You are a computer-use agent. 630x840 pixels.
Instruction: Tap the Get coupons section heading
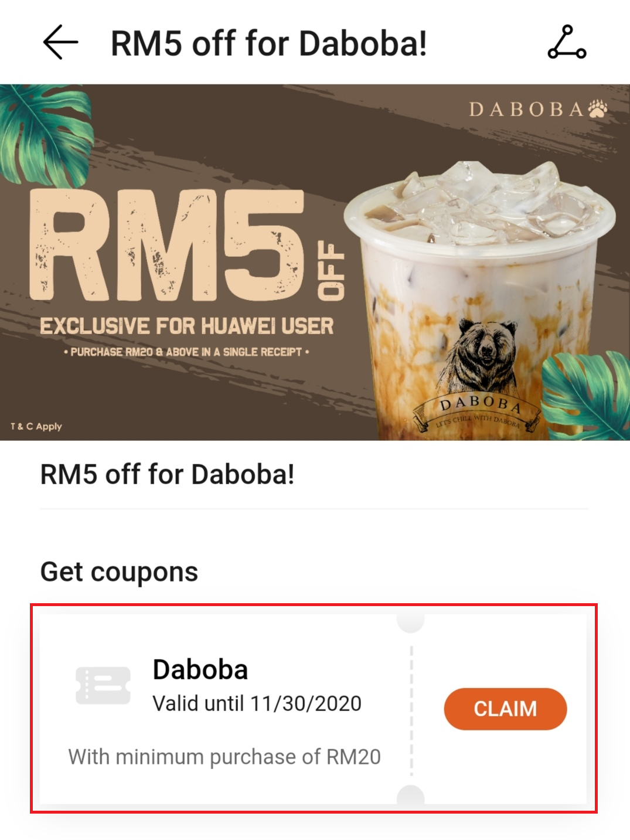[119, 572]
